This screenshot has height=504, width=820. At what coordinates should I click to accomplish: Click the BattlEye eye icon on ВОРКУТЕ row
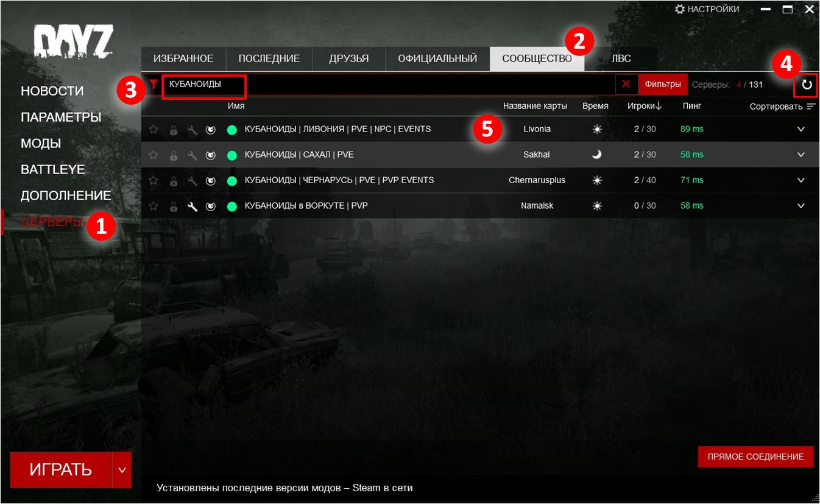(211, 206)
